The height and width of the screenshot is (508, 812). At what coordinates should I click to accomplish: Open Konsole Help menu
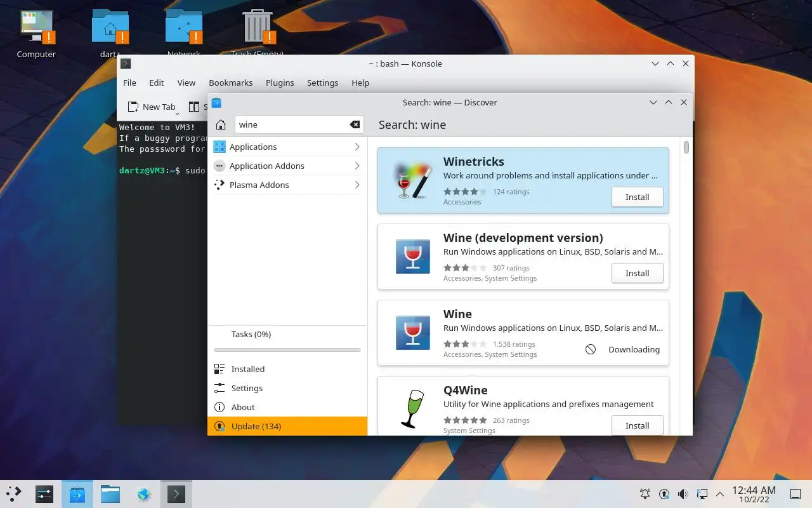(x=360, y=83)
